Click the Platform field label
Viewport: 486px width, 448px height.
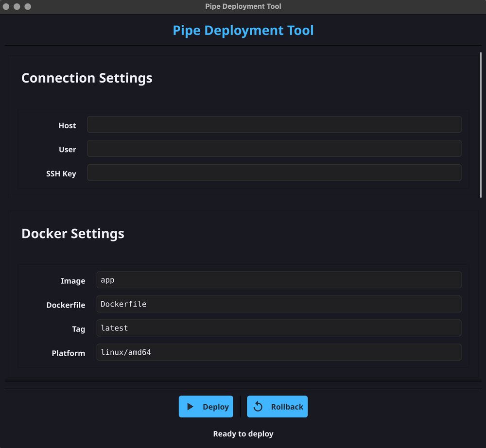pos(69,353)
